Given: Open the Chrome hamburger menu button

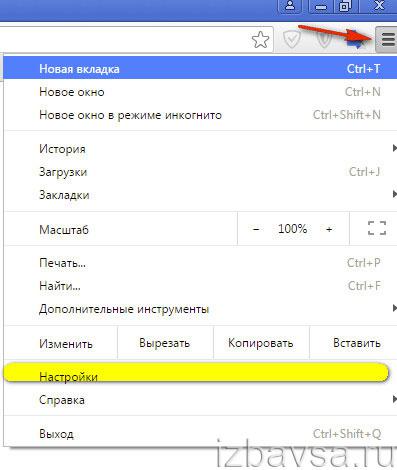Looking at the screenshot, I should coord(386,40).
